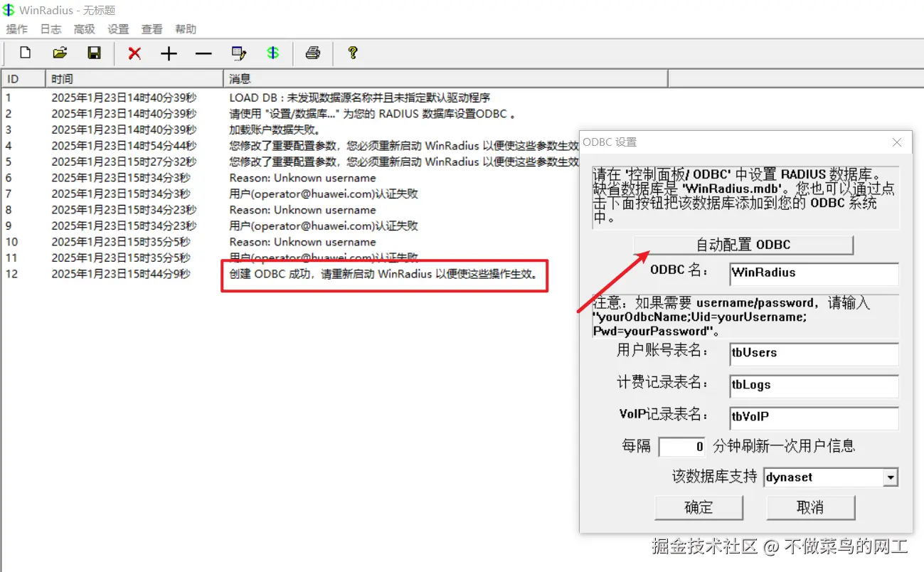Expand the 该数据库支持 dynaset dropdown
The width and height of the screenshot is (924, 572).
(891, 477)
